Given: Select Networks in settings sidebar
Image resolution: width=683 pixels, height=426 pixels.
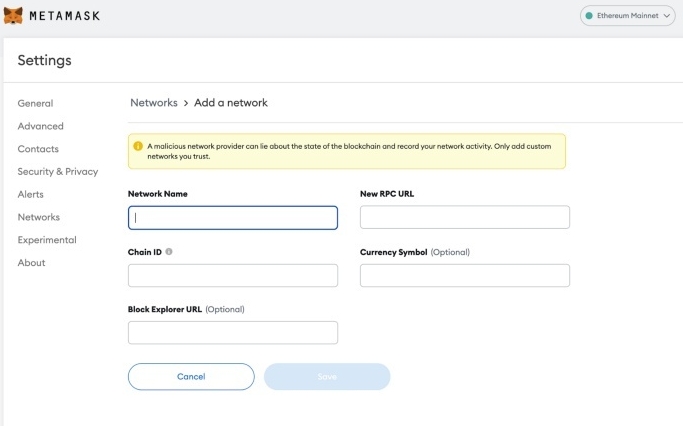Looking at the screenshot, I should [x=38, y=217].
